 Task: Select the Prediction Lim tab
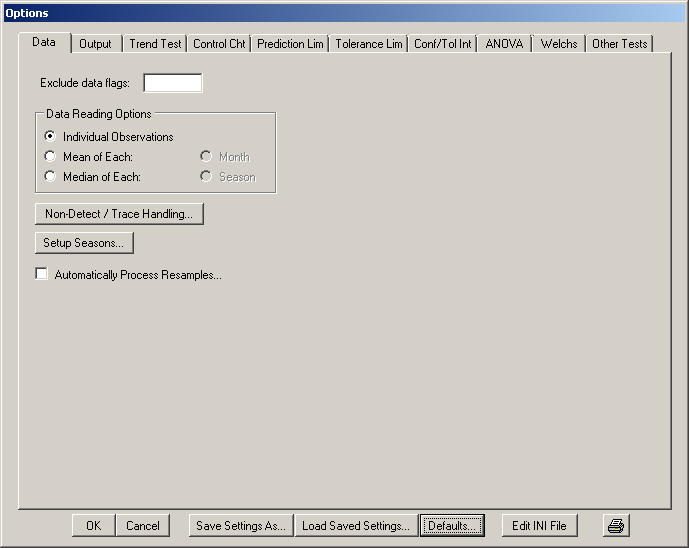click(290, 44)
